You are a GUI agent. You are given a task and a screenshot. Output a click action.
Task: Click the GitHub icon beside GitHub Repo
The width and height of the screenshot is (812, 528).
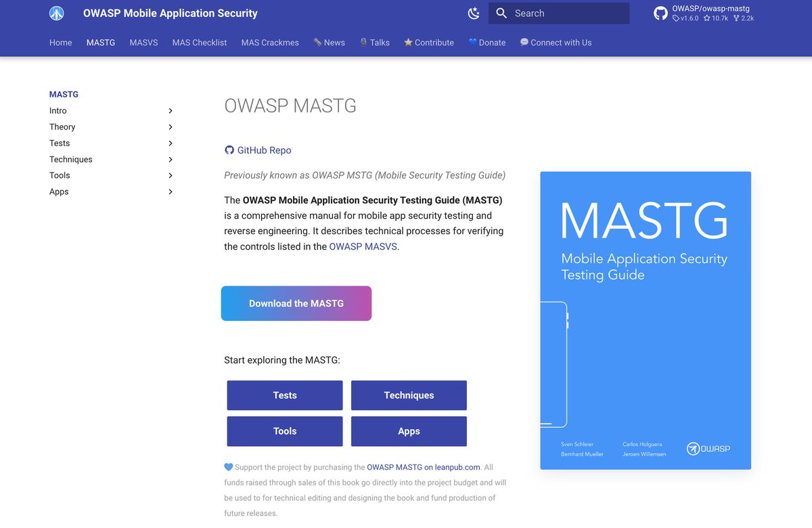229,150
